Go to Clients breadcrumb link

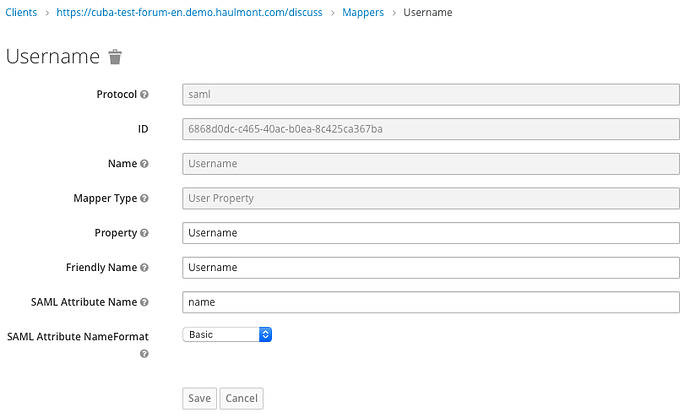[21, 12]
